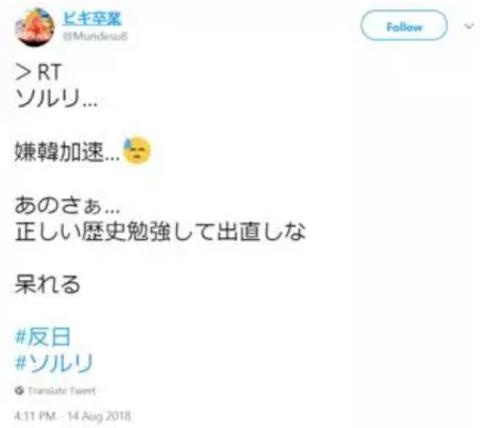Click the # symbol before 反日
480x428 pixels.
click(x=21, y=337)
